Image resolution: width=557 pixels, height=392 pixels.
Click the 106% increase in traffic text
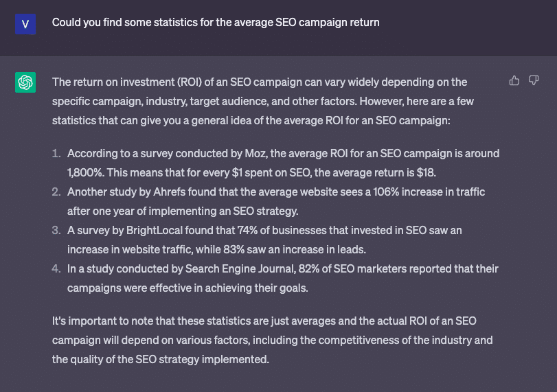[x=429, y=192]
